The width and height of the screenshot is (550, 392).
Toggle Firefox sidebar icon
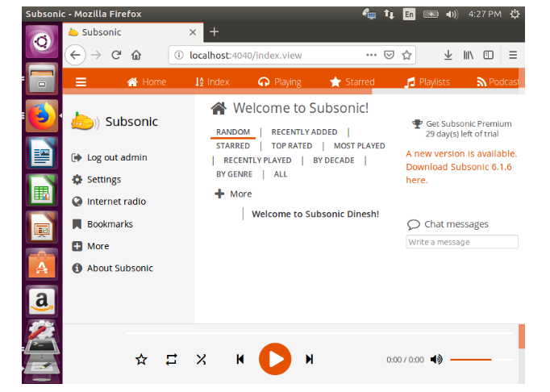(488, 55)
